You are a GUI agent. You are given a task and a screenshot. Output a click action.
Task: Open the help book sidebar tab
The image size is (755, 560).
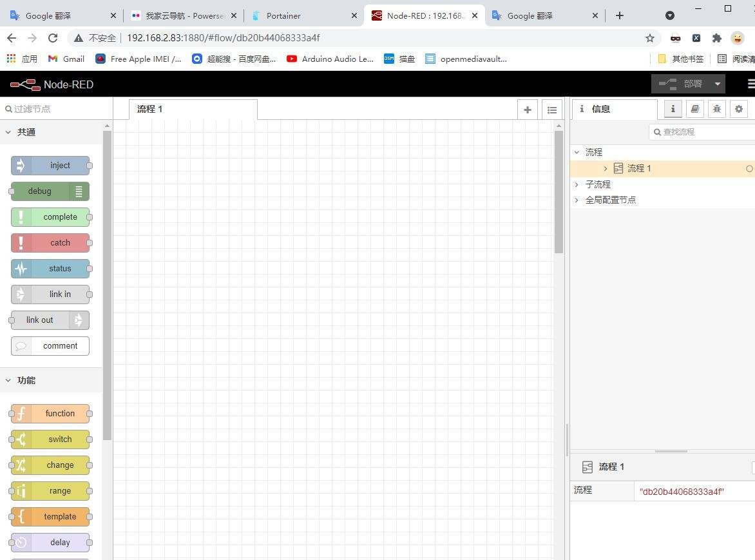pos(694,109)
